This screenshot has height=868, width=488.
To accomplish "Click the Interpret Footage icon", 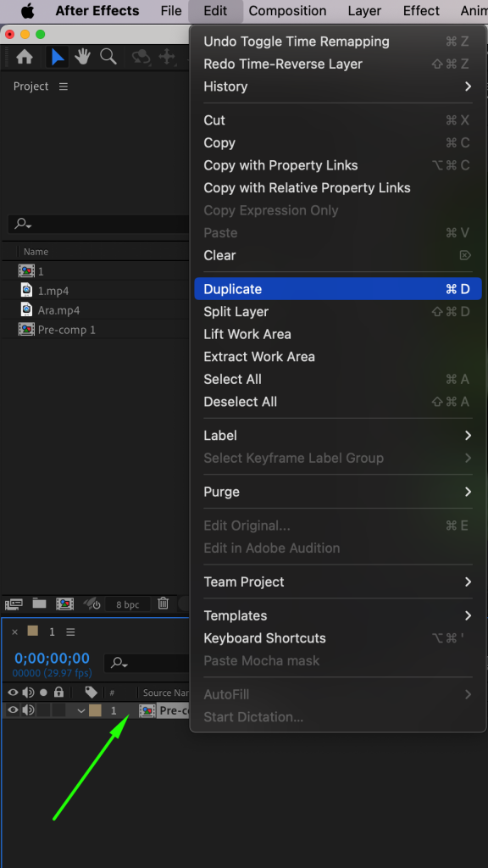I will 14,604.
